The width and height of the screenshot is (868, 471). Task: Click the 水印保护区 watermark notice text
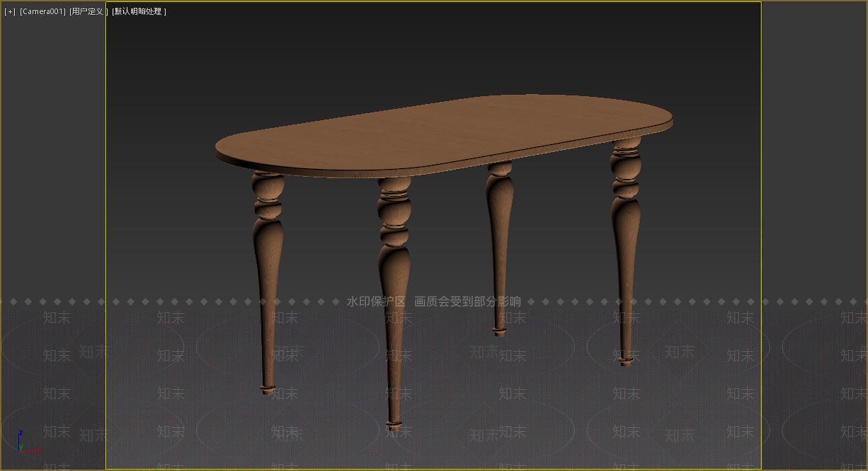[x=376, y=302]
